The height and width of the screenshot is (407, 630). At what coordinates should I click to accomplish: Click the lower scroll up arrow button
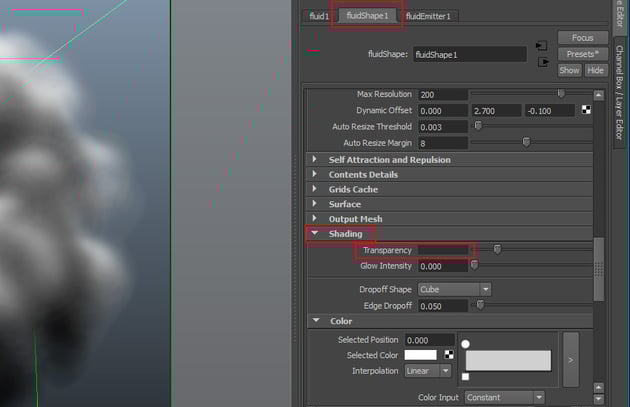click(598, 388)
